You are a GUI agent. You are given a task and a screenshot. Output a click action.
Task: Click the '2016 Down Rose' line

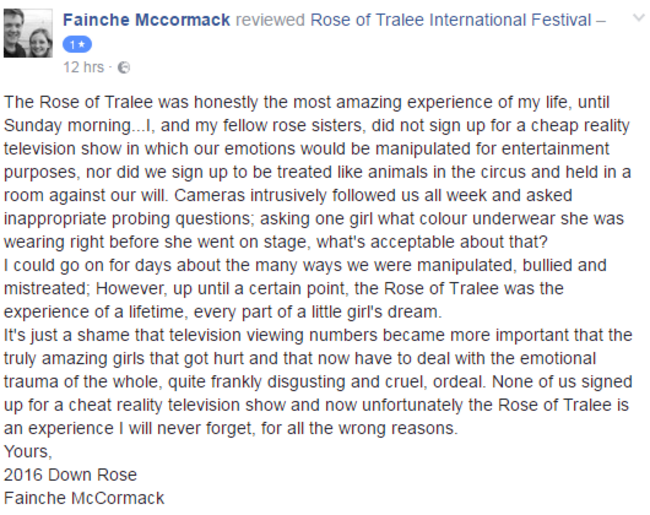[70, 475]
